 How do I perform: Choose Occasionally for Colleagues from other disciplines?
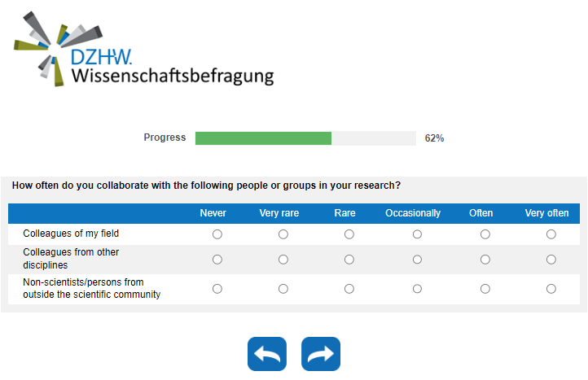tap(417, 260)
